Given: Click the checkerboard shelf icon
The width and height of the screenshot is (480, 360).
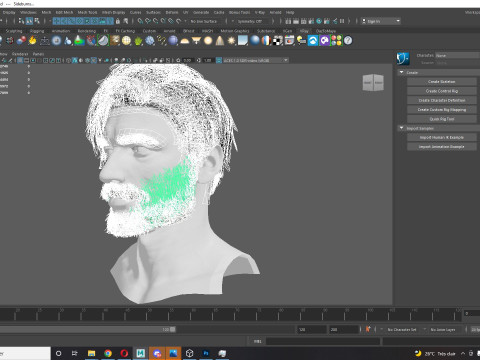Looking at the screenshot, I should 278,41.
